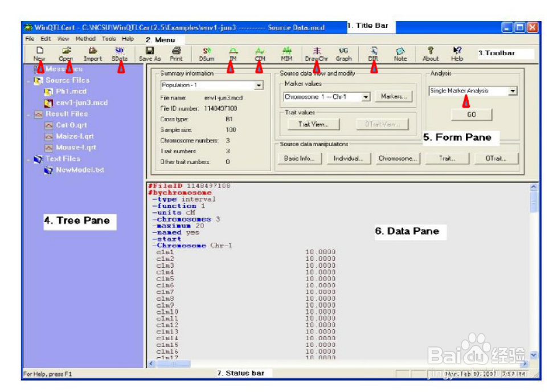Click the Trait... manipulation button
557x392 pixels.
[447, 158]
